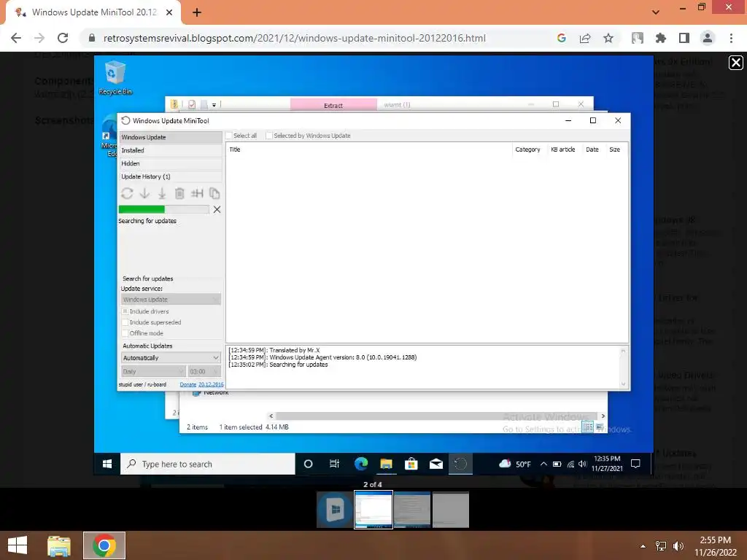Click the MiniTool install updates icon
This screenshot has width=747, height=560.
pos(162,193)
